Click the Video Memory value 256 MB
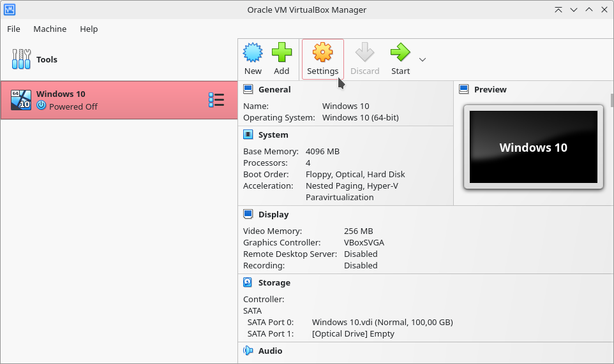 [x=358, y=231]
